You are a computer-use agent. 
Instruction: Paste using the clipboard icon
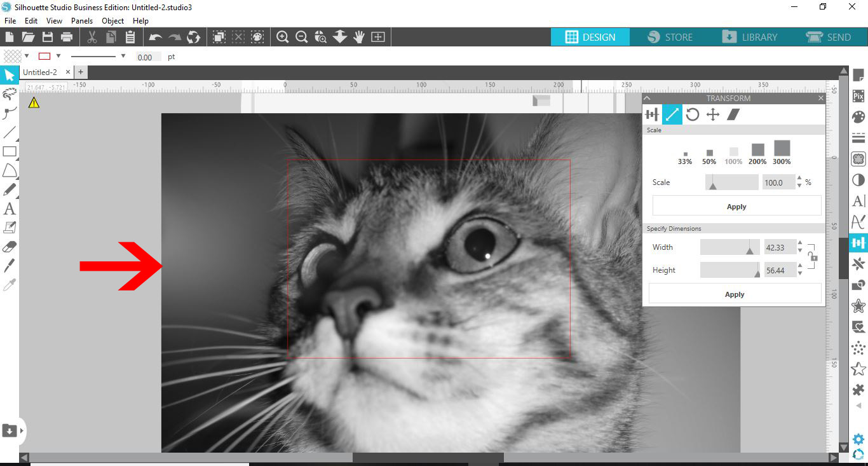(130, 38)
